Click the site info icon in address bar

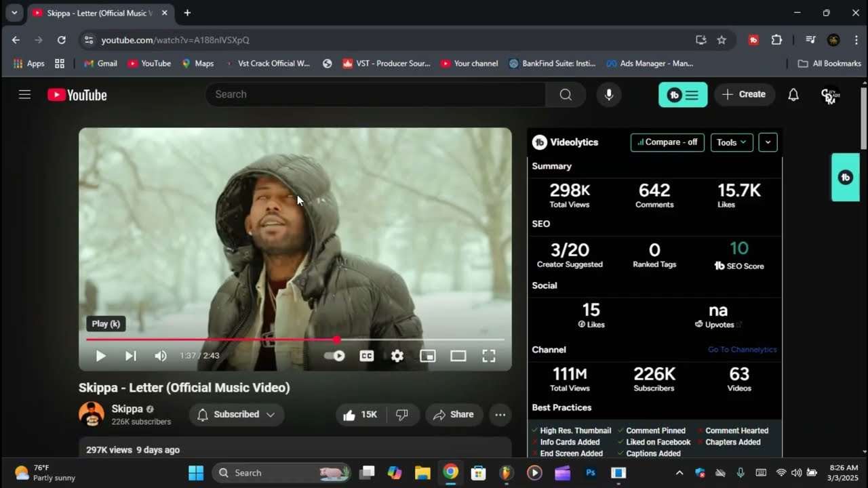coord(87,40)
